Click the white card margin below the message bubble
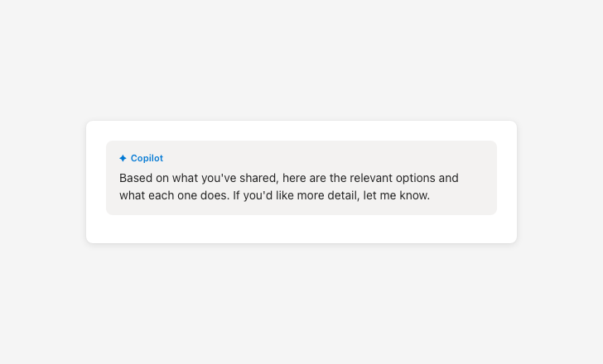603x364 pixels. pyautogui.click(x=301, y=229)
